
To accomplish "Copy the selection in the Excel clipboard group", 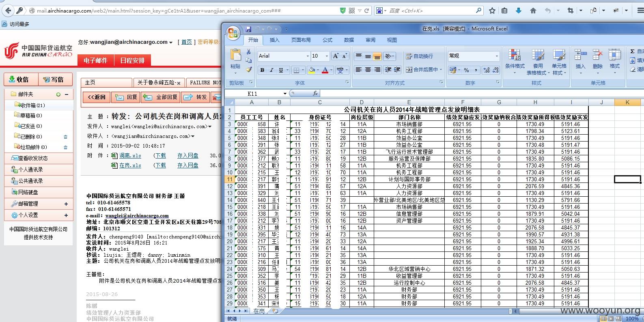I will 248,60.
